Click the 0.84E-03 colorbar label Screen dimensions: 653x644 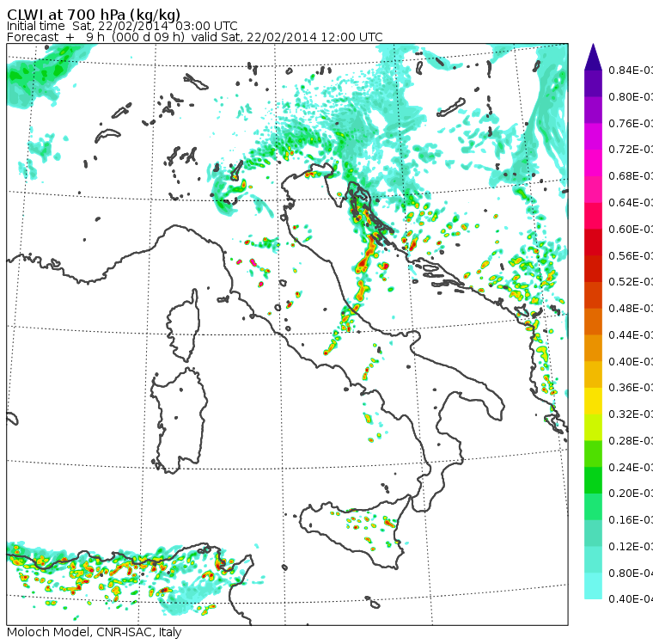pos(631,70)
